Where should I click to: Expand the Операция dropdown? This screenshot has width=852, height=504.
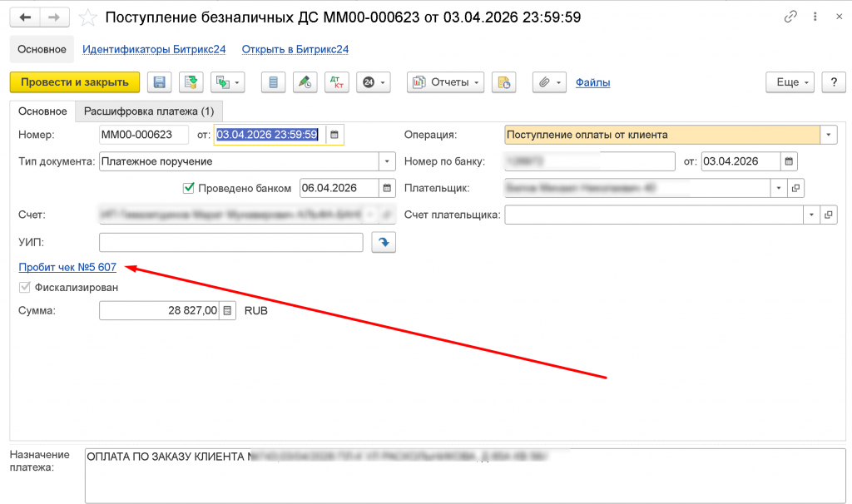click(x=829, y=135)
